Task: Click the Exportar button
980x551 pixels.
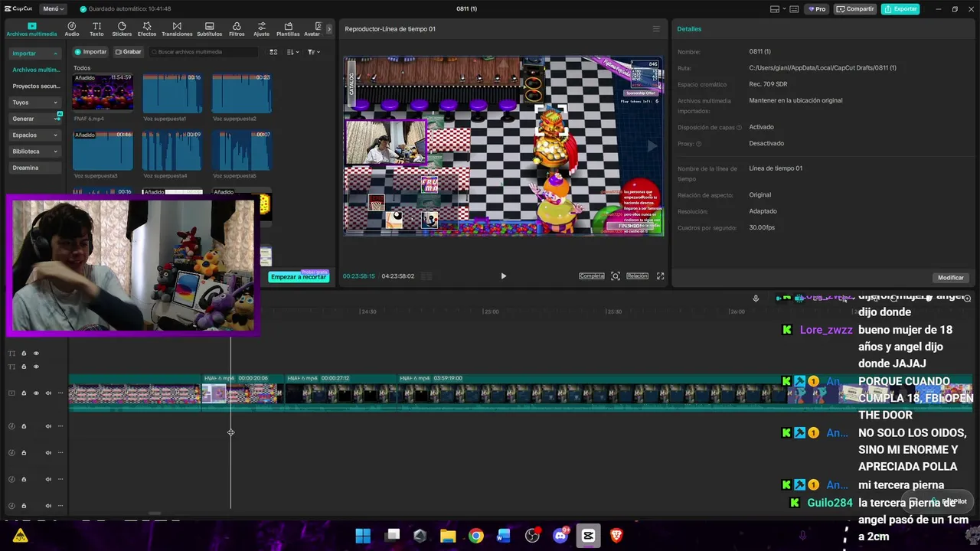Action: pos(900,9)
